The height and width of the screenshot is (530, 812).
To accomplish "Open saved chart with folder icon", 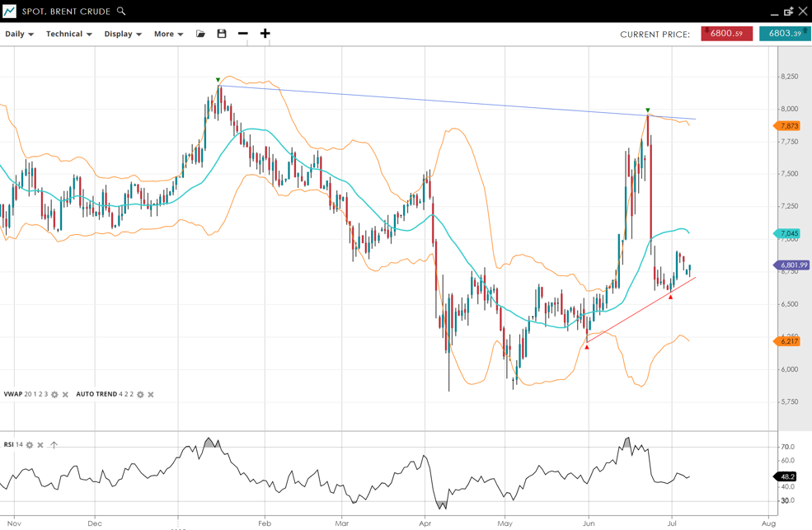I will click(200, 34).
